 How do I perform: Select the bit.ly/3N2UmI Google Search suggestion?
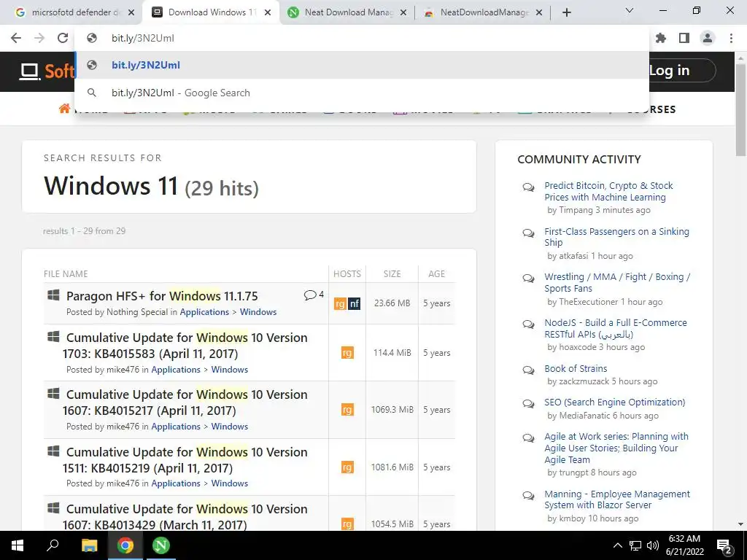coord(362,93)
